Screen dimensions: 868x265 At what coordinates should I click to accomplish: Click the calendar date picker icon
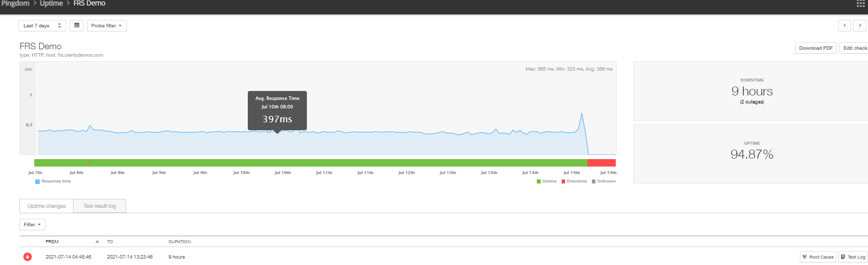click(x=76, y=25)
